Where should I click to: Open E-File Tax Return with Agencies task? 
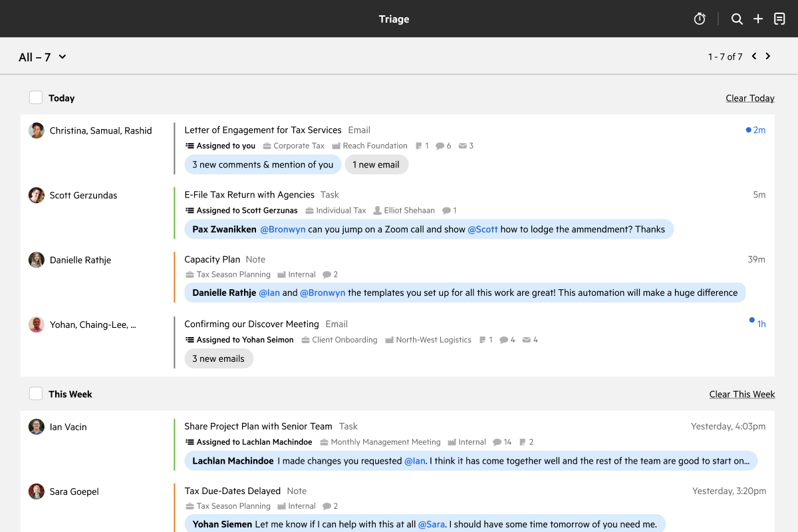pos(249,195)
